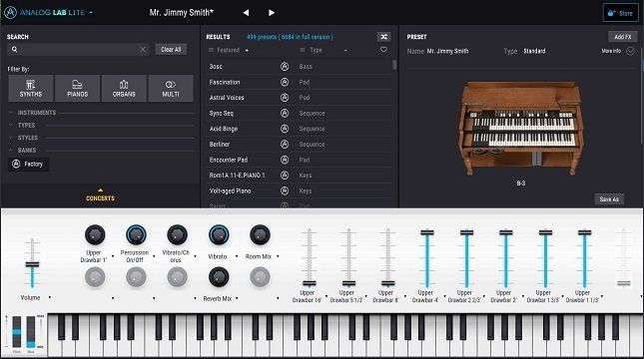Shuffle the results list
644x359 pixels.
click(x=383, y=37)
